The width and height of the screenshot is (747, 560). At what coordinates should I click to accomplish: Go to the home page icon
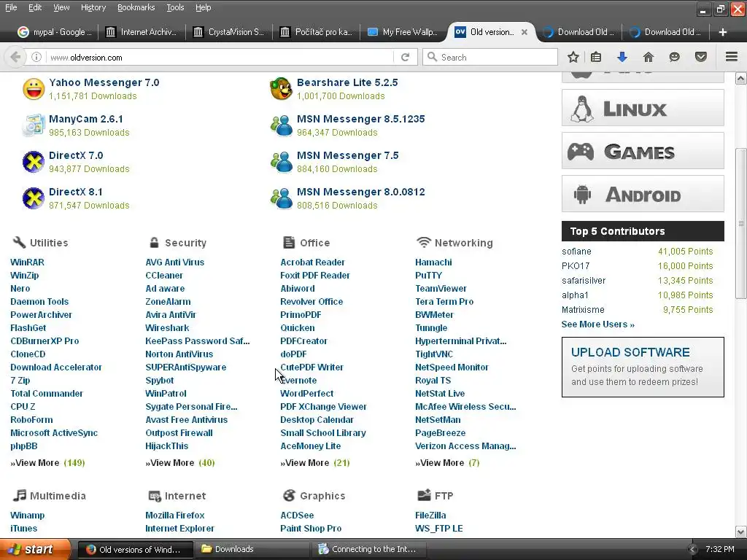coord(648,57)
